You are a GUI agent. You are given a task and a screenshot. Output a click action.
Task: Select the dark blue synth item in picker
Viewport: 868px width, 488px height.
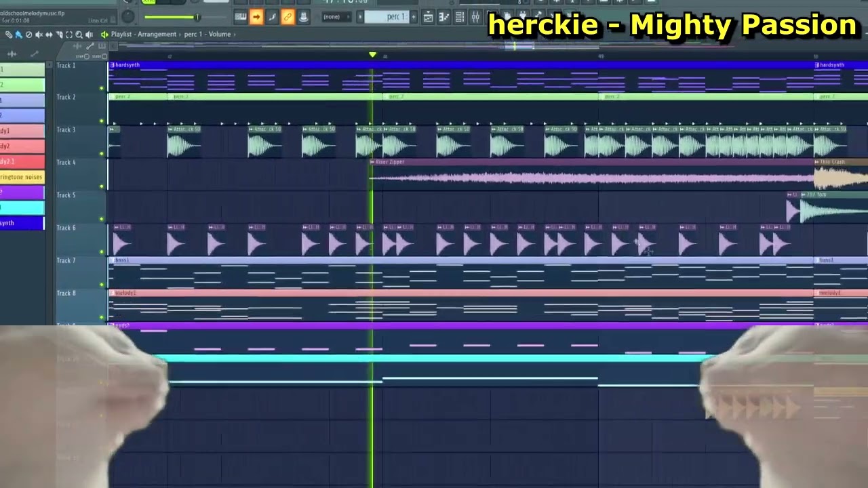coord(22,223)
